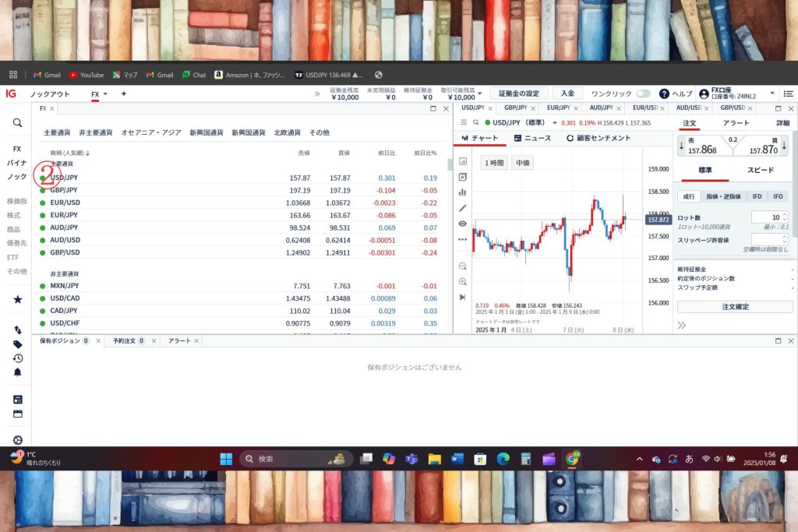Increase ロット数 with the up stepper

click(784, 214)
